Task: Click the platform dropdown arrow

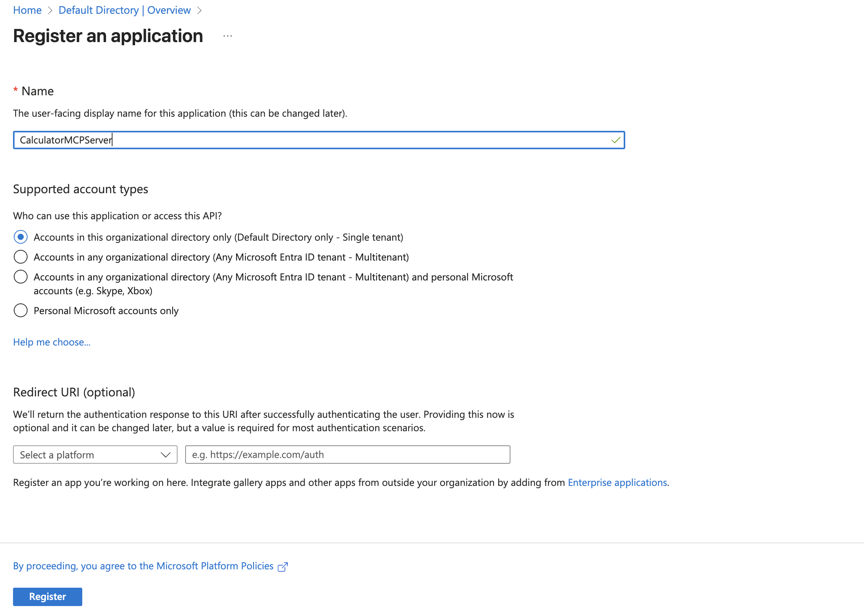Action: (166, 455)
